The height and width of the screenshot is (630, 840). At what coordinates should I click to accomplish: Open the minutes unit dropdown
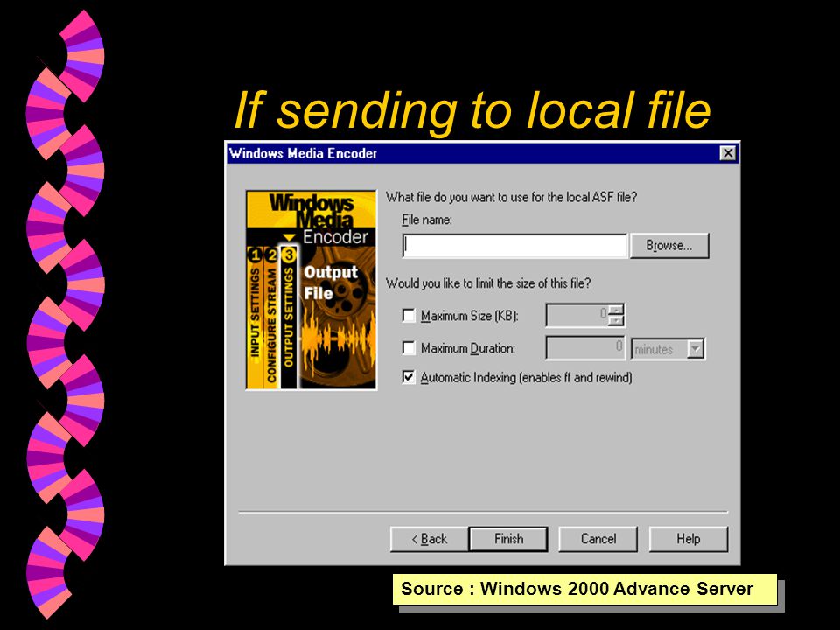click(x=695, y=349)
